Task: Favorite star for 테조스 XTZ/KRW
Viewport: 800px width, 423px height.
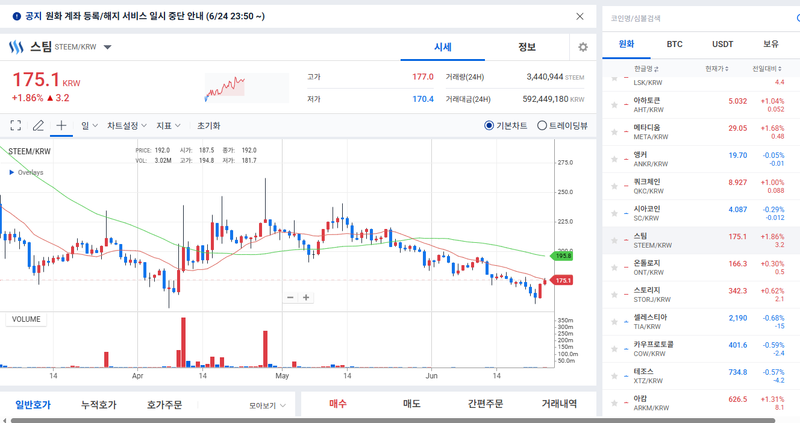Action: tap(614, 376)
